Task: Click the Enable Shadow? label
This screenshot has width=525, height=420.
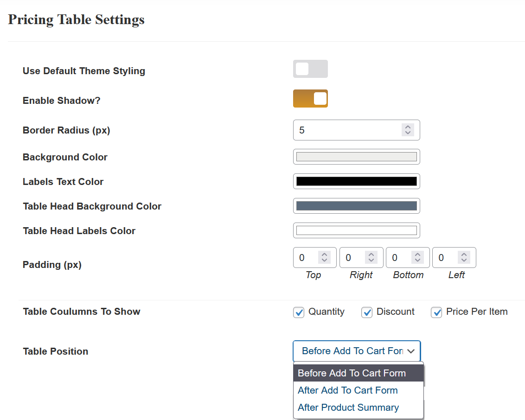Action: (62, 101)
